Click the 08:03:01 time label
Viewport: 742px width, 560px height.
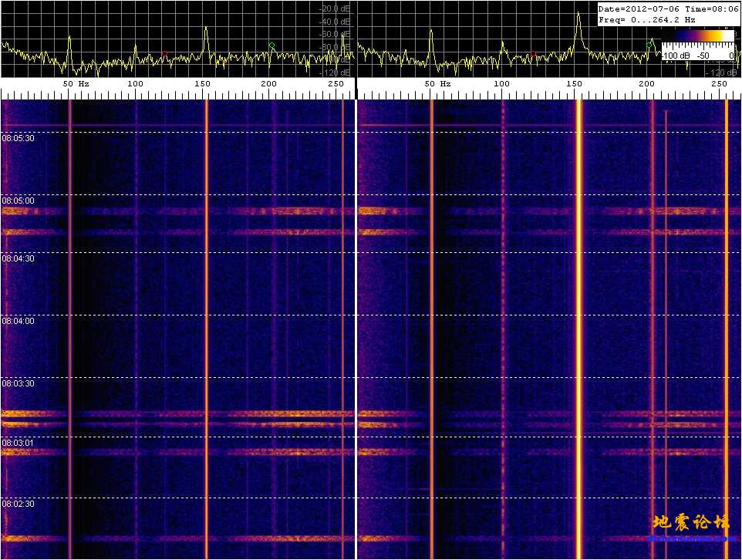tap(18, 443)
